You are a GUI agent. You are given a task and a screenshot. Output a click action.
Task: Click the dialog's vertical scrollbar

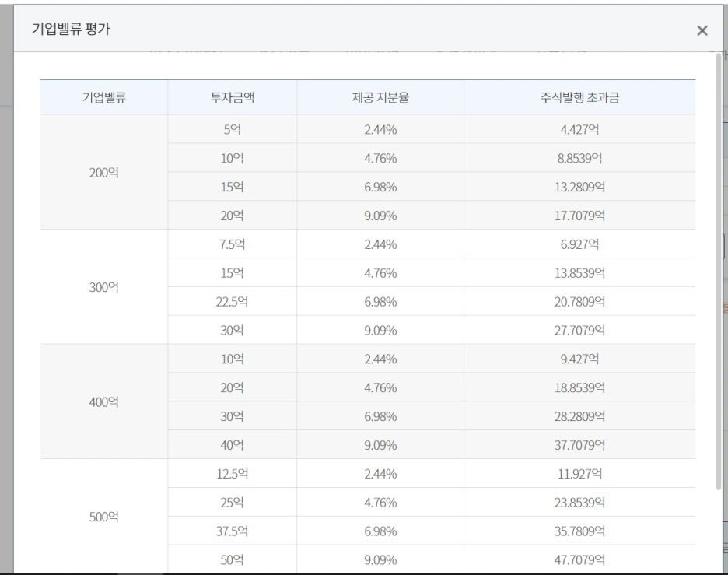click(719, 271)
